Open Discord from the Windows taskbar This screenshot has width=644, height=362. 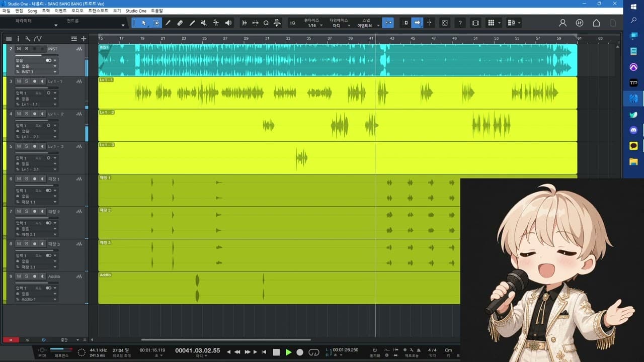(x=633, y=130)
